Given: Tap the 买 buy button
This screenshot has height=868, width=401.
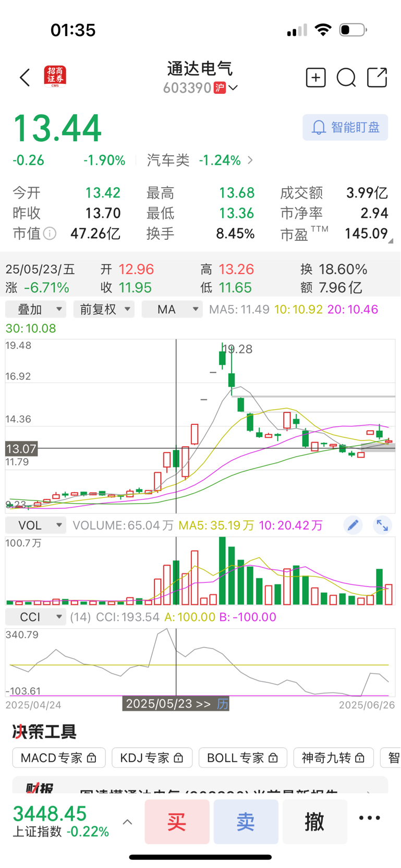Looking at the screenshot, I should point(177,822).
